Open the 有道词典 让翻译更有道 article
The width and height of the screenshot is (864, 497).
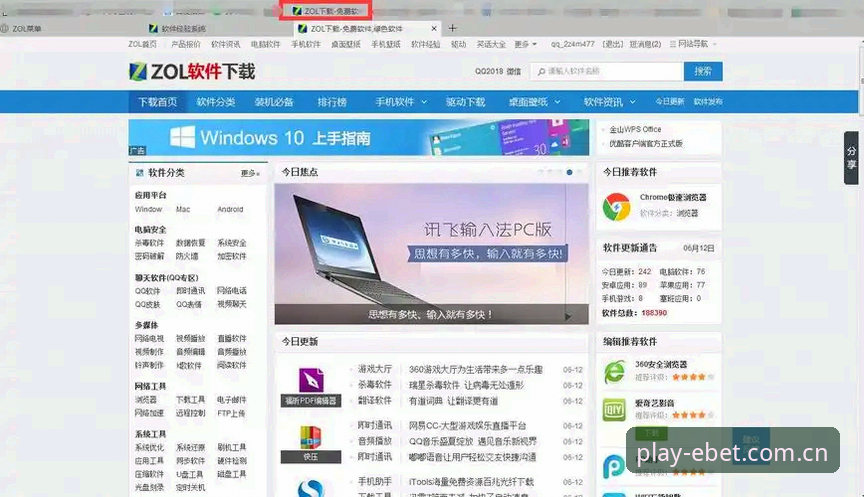(453, 401)
